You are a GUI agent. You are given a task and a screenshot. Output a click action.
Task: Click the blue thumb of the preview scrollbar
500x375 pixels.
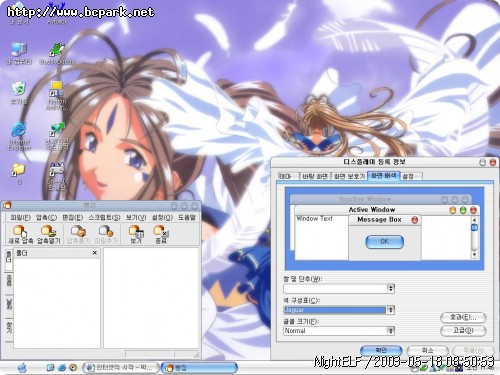(x=475, y=227)
